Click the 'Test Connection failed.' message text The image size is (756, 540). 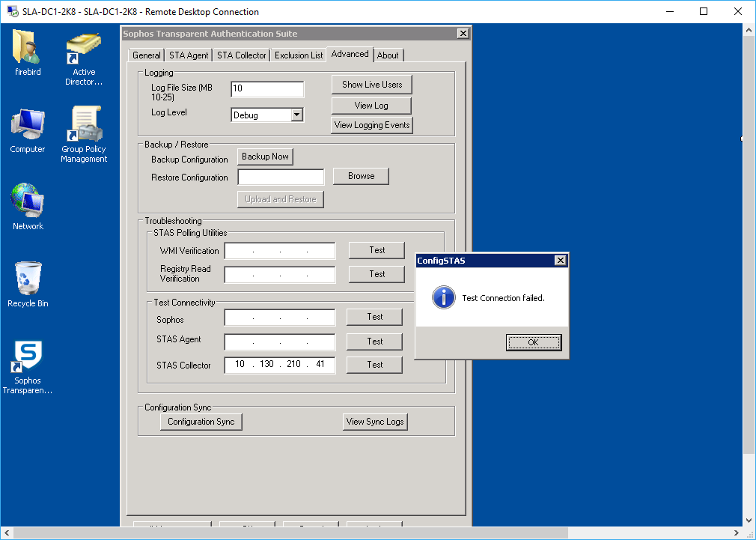pyautogui.click(x=503, y=298)
